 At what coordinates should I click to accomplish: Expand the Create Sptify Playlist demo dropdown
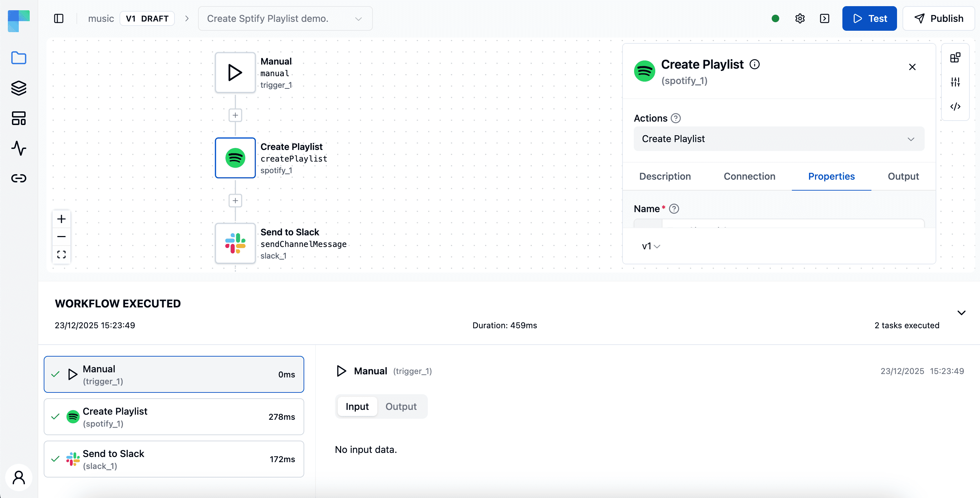(358, 18)
